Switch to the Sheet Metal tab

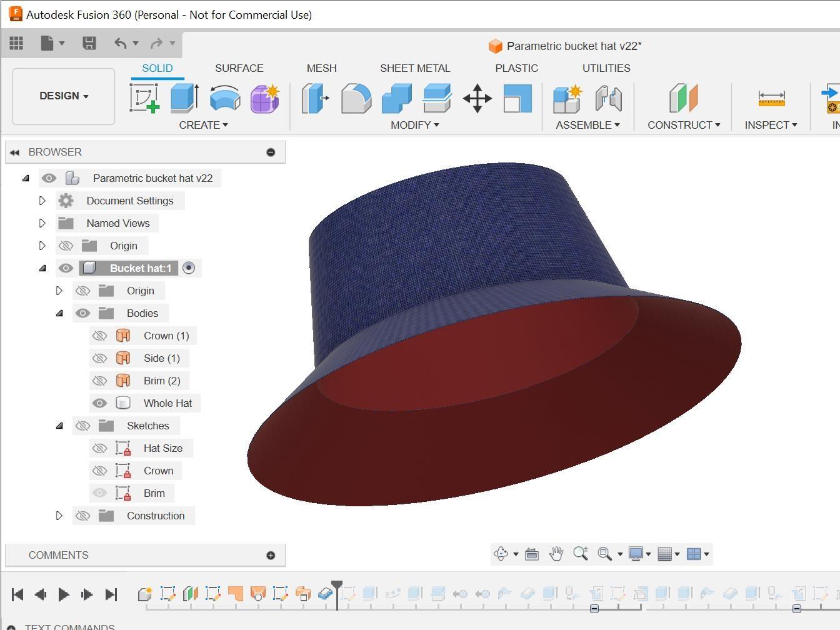(415, 68)
